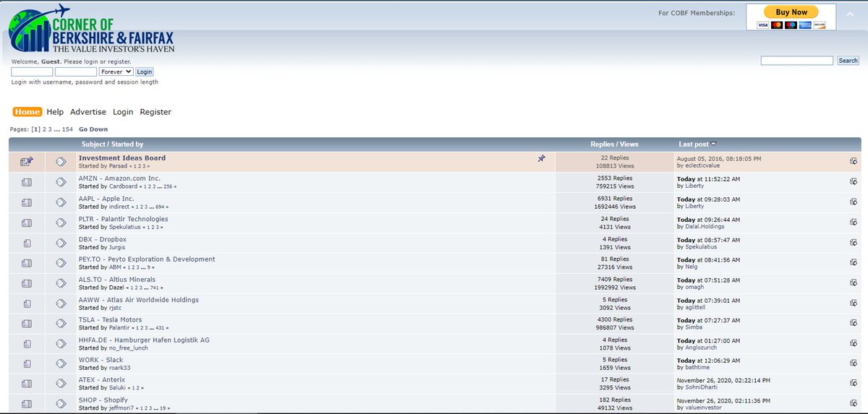Click the topic status icon in WORK - Slack row

click(x=27, y=364)
